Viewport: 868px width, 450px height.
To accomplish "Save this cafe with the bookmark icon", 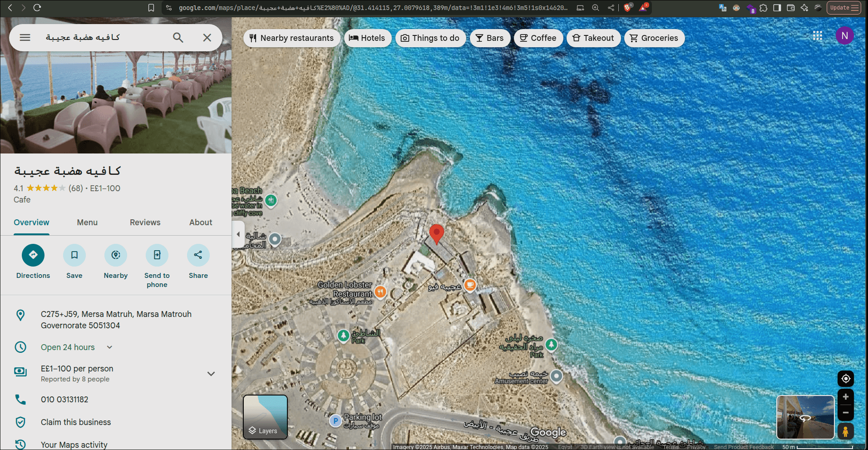I will coord(74,255).
